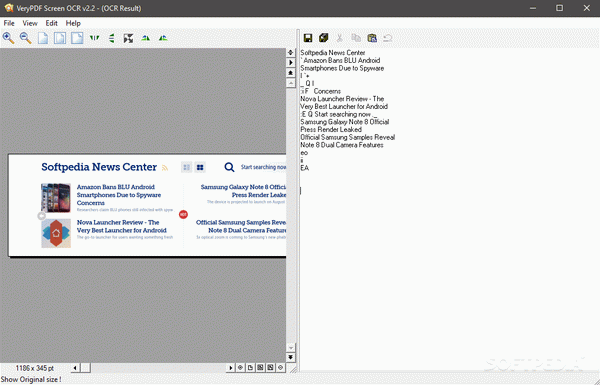This screenshot has height=385, width=600.
Task: Select the third page-view icon with folded corner
Action: coord(77,38)
